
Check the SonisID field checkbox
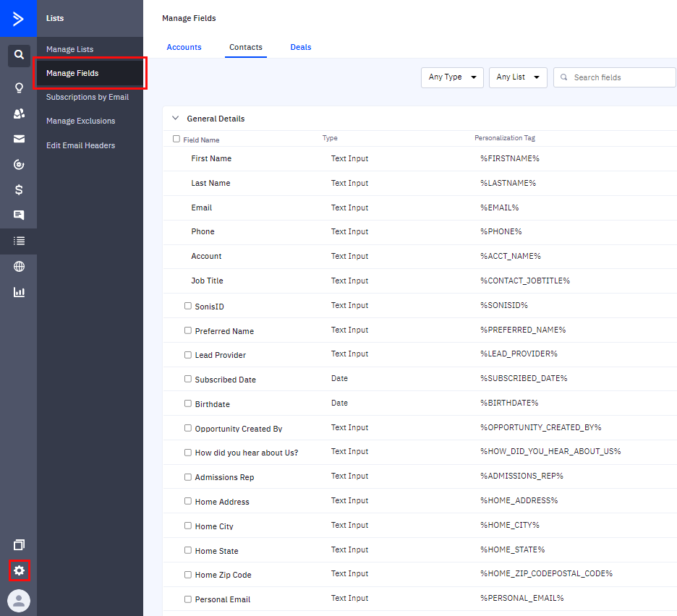pyautogui.click(x=188, y=306)
